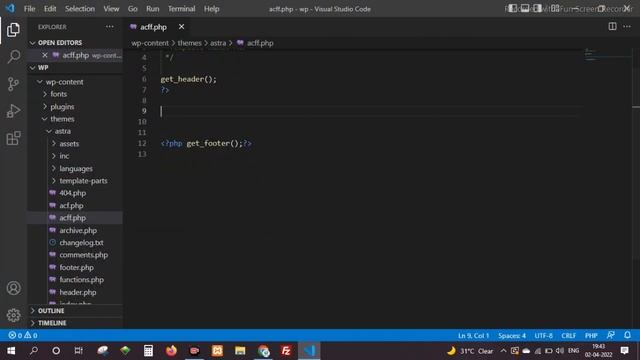Collapse the astra folder
Screen dimensions: 640x360
point(49,131)
